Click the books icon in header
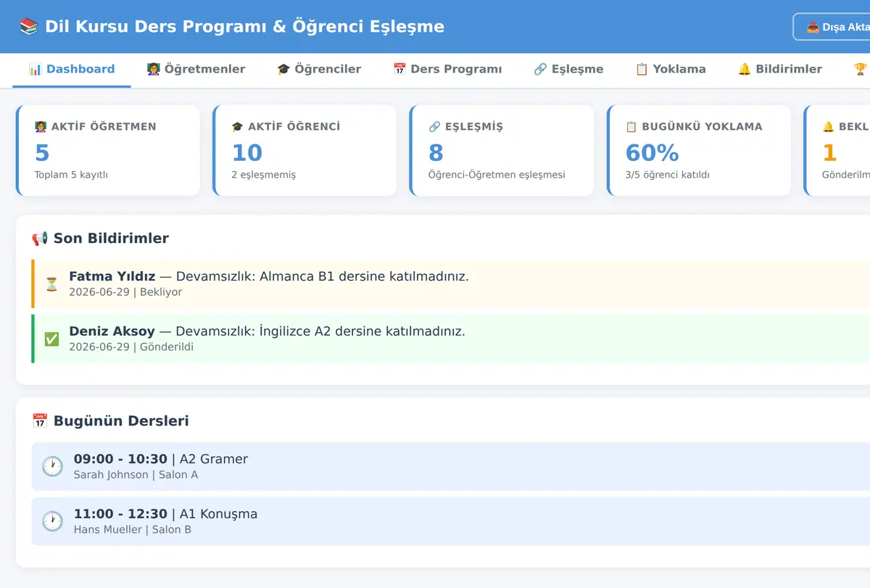The width and height of the screenshot is (870, 588). (29, 27)
